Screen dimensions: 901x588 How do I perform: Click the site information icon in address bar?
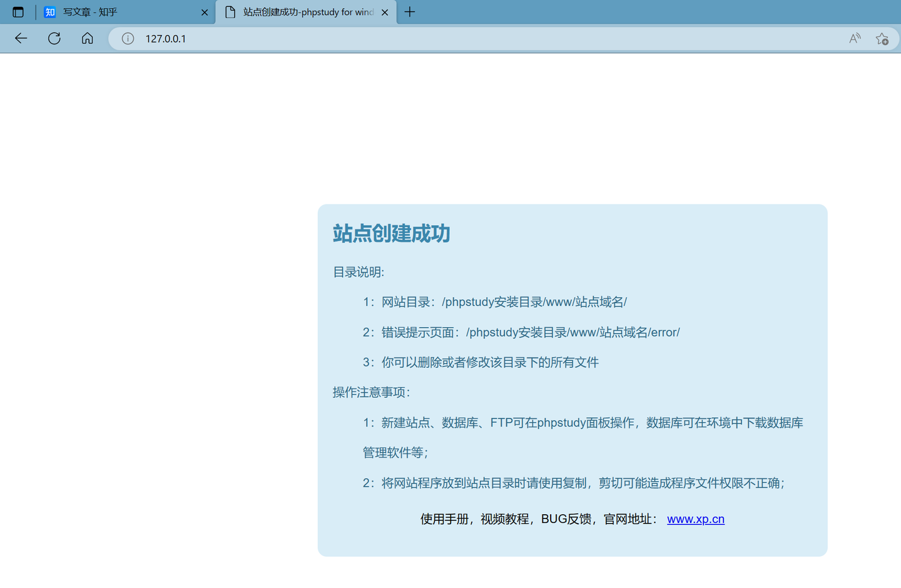[127, 38]
